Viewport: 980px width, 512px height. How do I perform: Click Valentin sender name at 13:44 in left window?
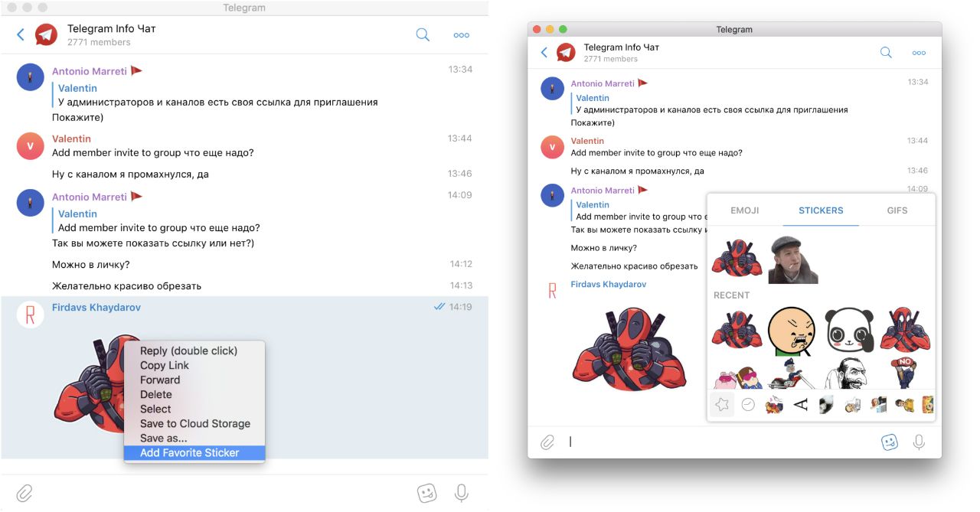[71, 139]
